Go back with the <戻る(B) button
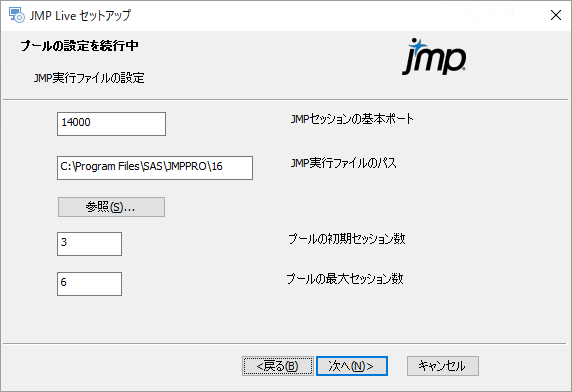The width and height of the screenshot is (572, 392). pyautogui.click(x=278, y=366)
